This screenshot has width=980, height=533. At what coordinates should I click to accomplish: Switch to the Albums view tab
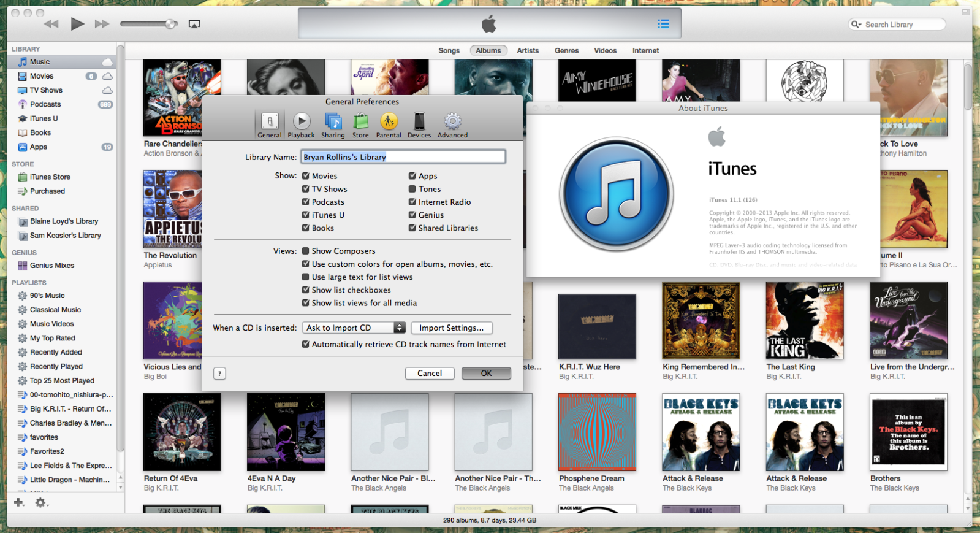[x=488, y=51]
